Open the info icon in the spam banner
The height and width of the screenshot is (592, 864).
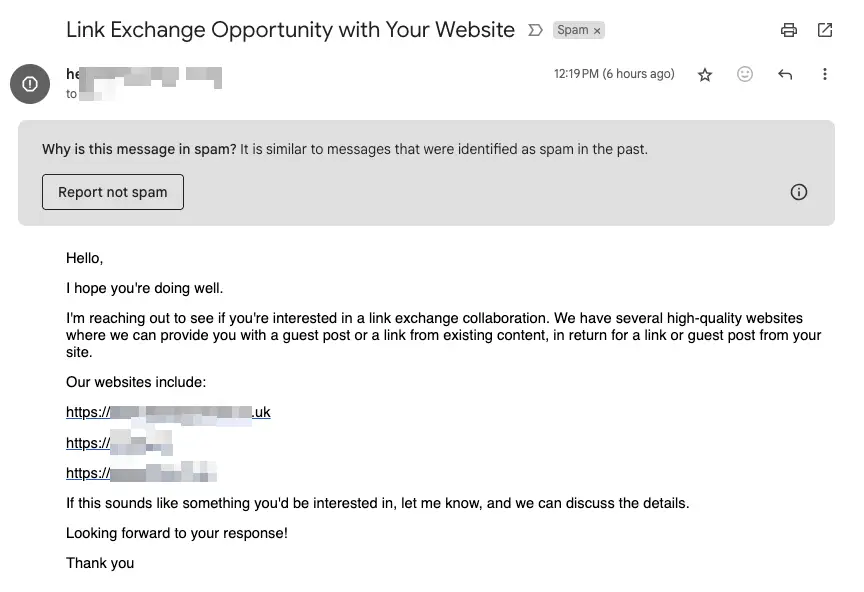click(x=798, y=192)
